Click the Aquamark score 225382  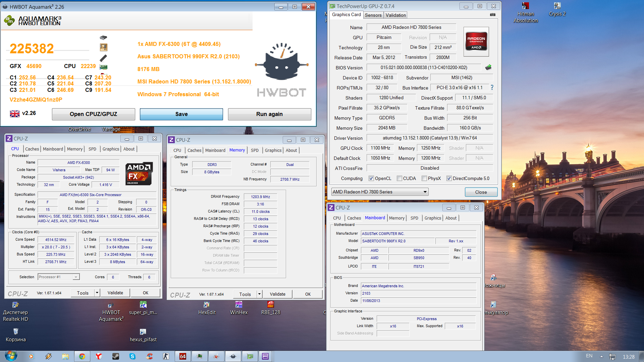click(x=32, y=49)
